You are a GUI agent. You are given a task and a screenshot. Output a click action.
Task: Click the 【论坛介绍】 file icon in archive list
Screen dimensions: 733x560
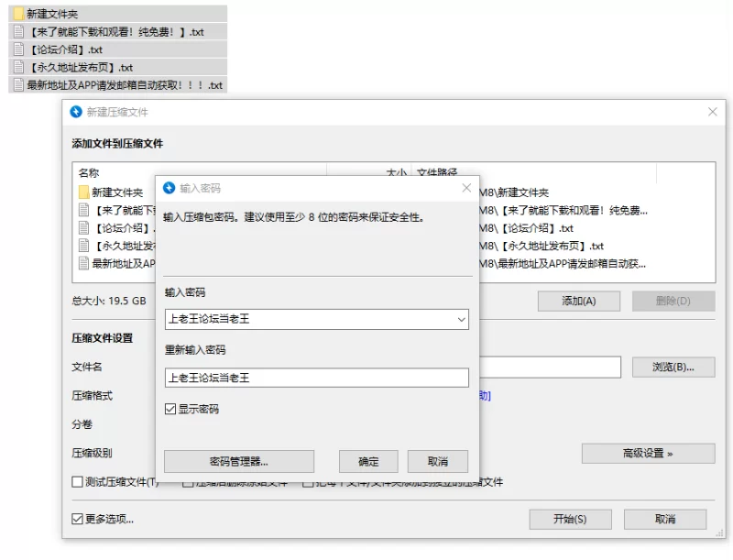tap(83, 227)
